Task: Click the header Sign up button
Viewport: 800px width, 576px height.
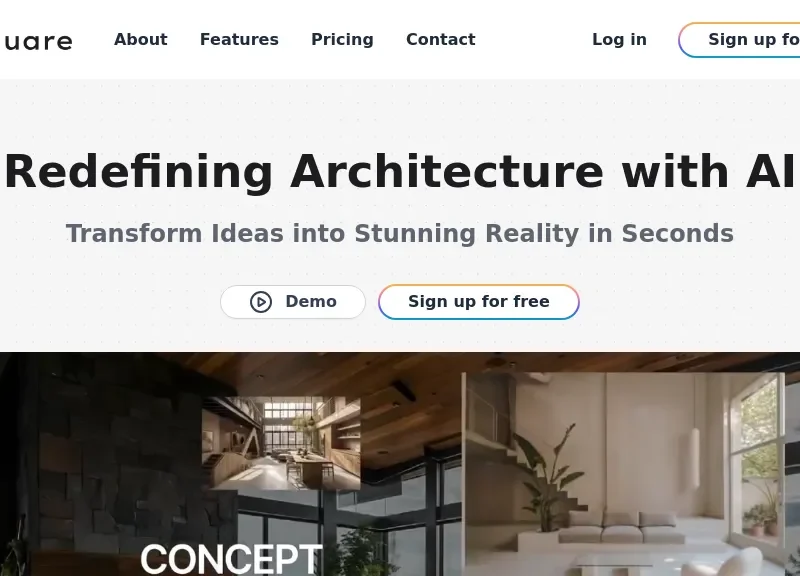Action: (740, 40)
